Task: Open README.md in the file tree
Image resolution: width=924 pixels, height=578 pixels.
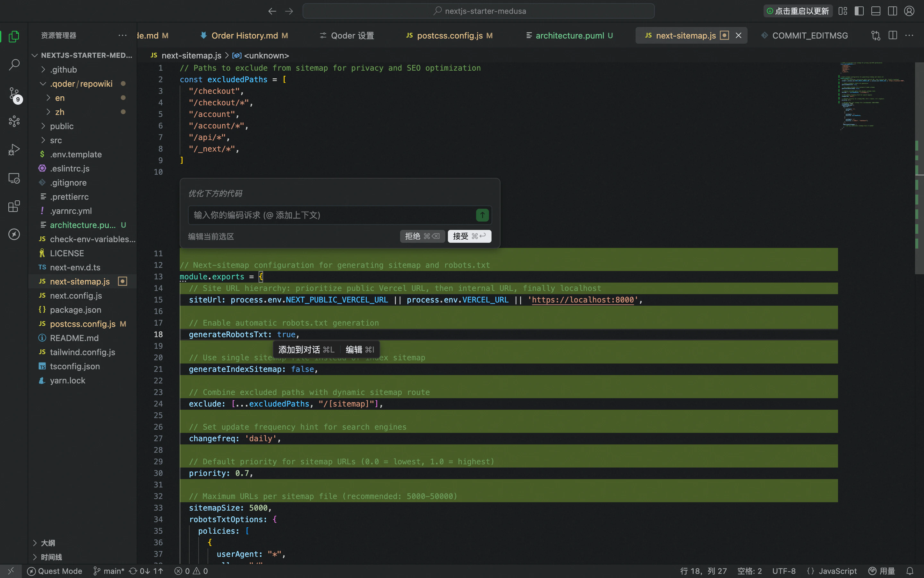Action: [x=82, y=338]
